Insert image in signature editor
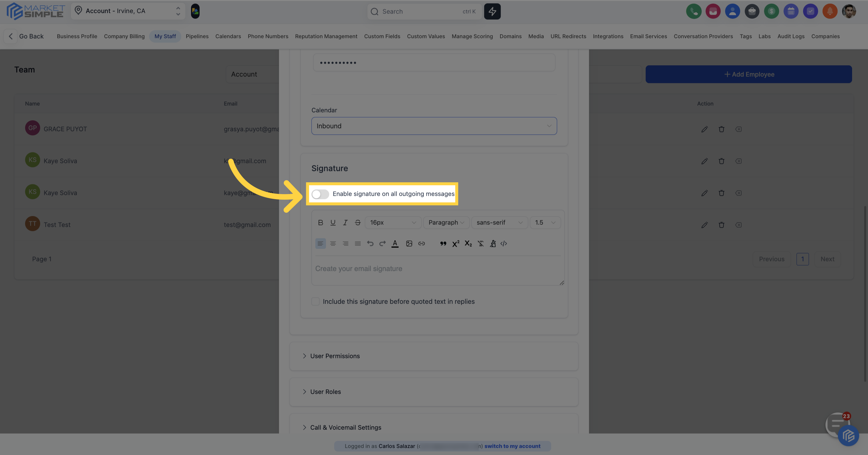Image resolution: width=868 pixels, height=455 pixels. (409, 243)
